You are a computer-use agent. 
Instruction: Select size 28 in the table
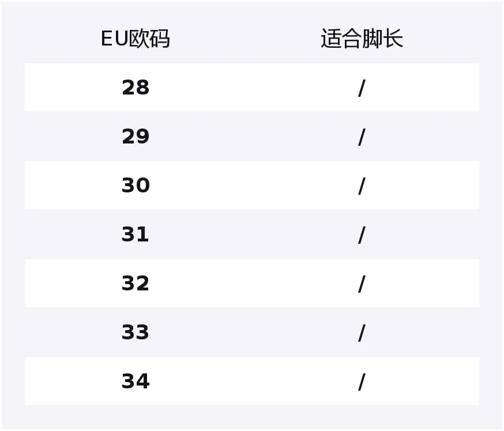(136, 88)
